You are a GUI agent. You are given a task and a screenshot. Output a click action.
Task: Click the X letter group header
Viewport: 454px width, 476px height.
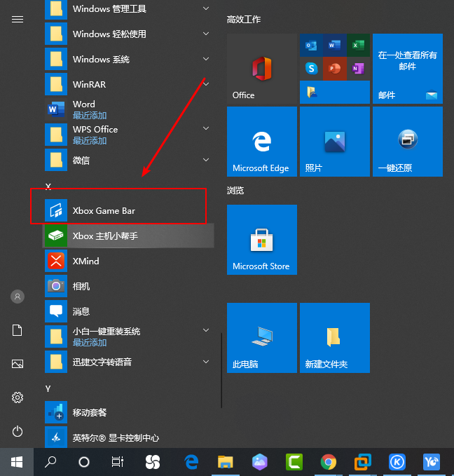pyautogui.click(x=48, y=186)
